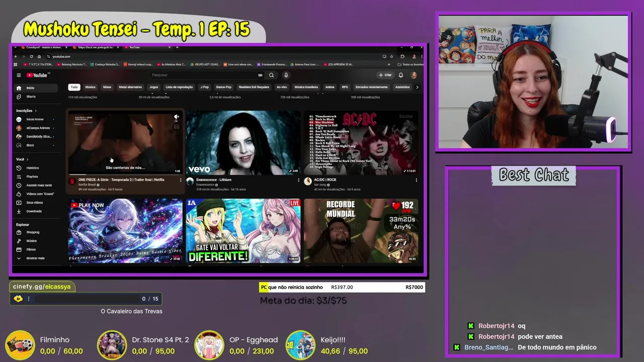This screenshot has width=644, height=362.
Task: Reload the page in browser
Action: click(32, 56)
